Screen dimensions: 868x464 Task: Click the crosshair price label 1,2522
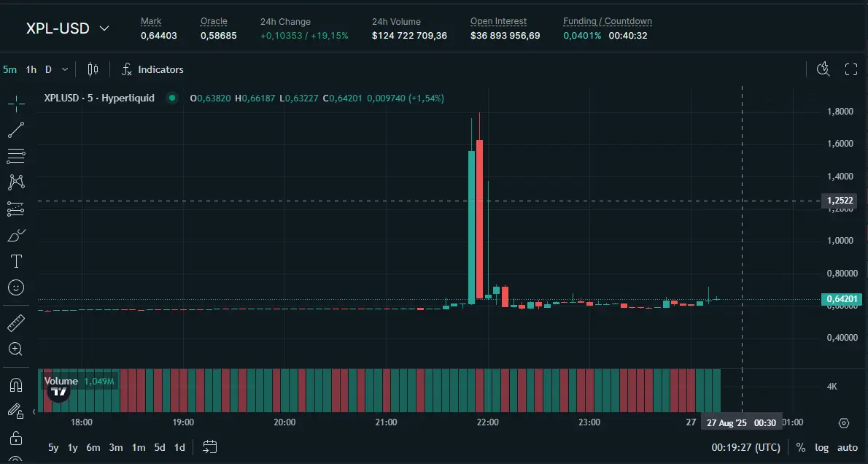point(840,201)
